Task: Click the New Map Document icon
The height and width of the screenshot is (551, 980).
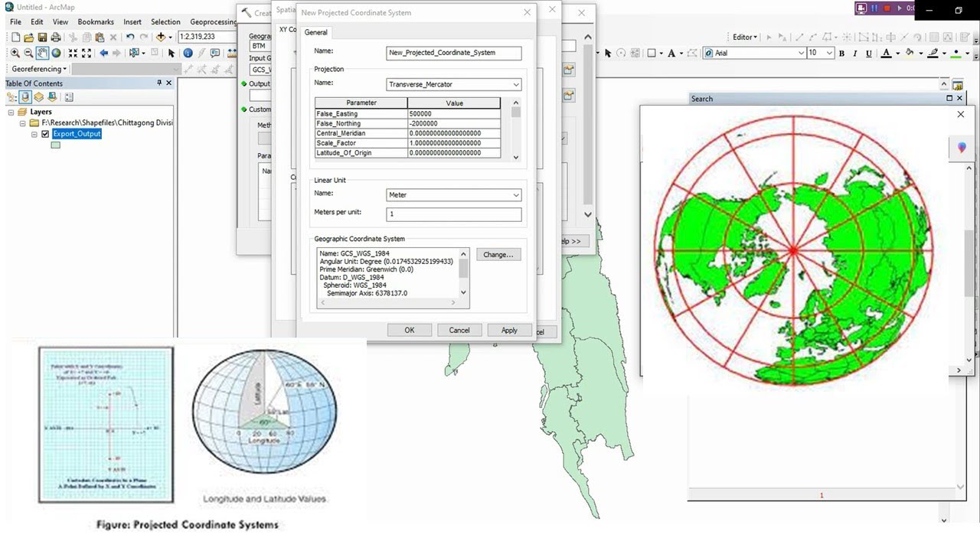Action: [x=15, y=37]
